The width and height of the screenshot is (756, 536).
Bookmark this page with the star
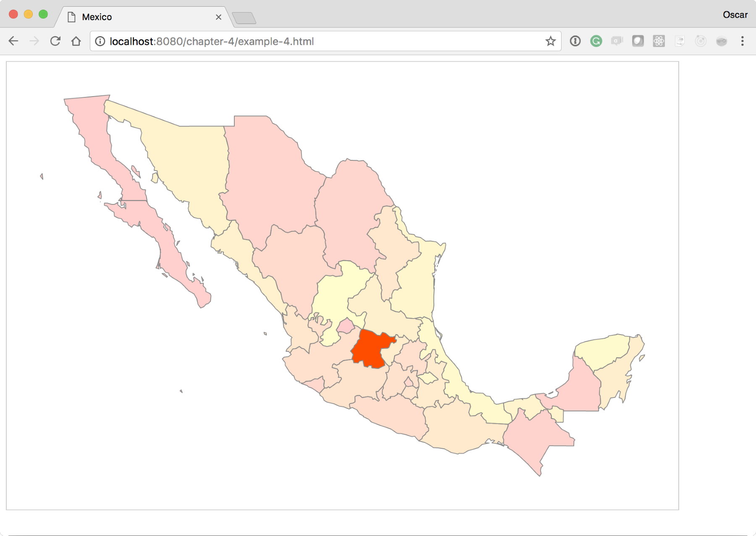[x=550, y=41]
